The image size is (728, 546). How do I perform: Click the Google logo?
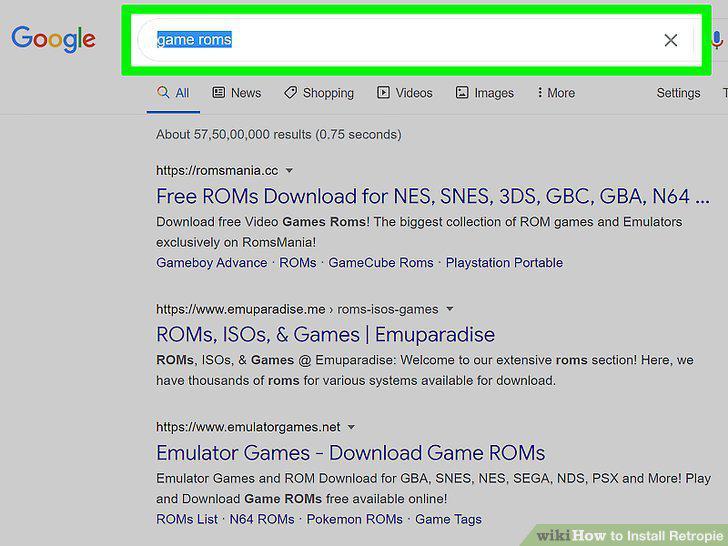tap(53, 39)
